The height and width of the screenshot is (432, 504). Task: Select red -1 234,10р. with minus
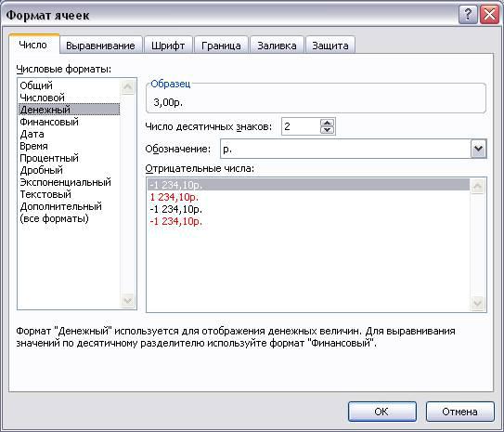pos(308,221)
